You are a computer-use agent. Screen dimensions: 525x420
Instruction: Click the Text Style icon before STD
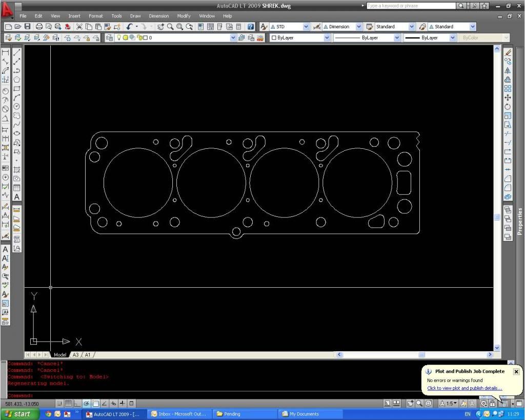[264, 27]
